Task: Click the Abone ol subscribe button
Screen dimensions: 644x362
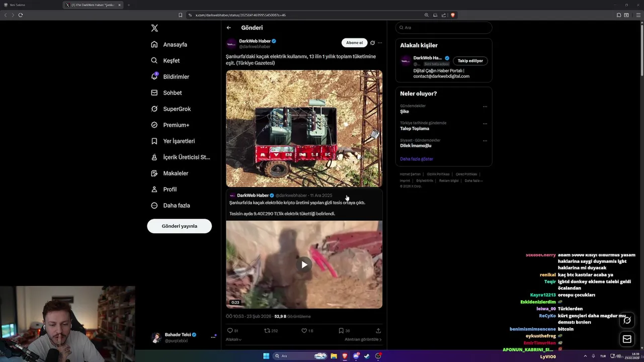Action: point(354,43)
